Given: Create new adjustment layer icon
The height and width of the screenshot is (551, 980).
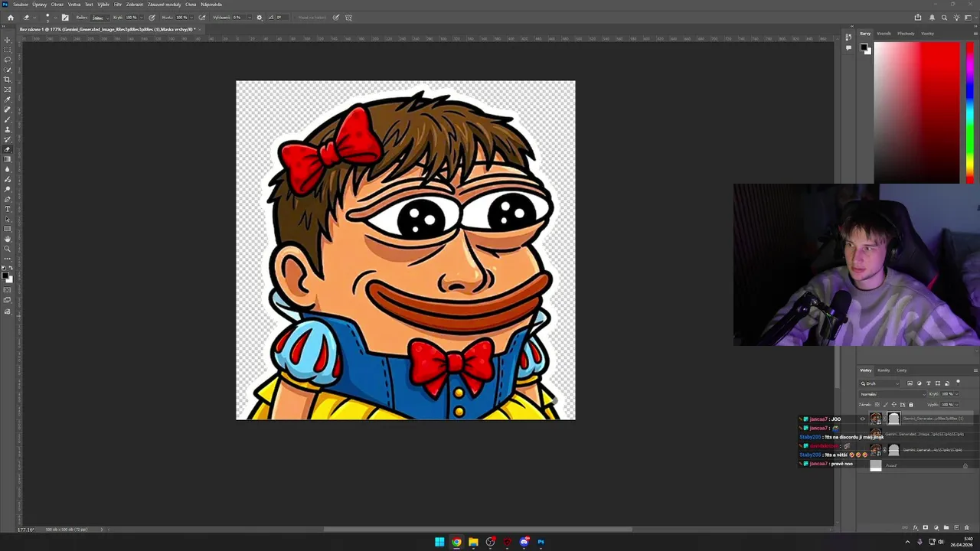Looking at the screenshot, I should [x=936, y=527].
